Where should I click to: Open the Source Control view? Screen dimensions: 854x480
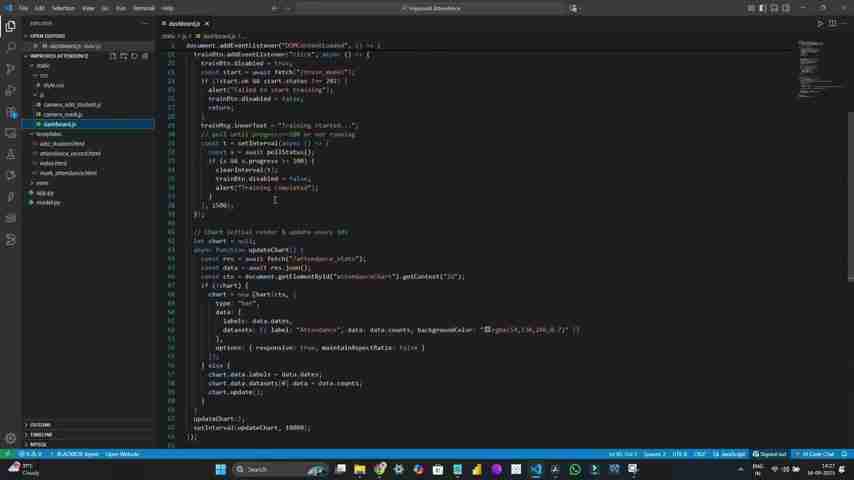[11, 69]
